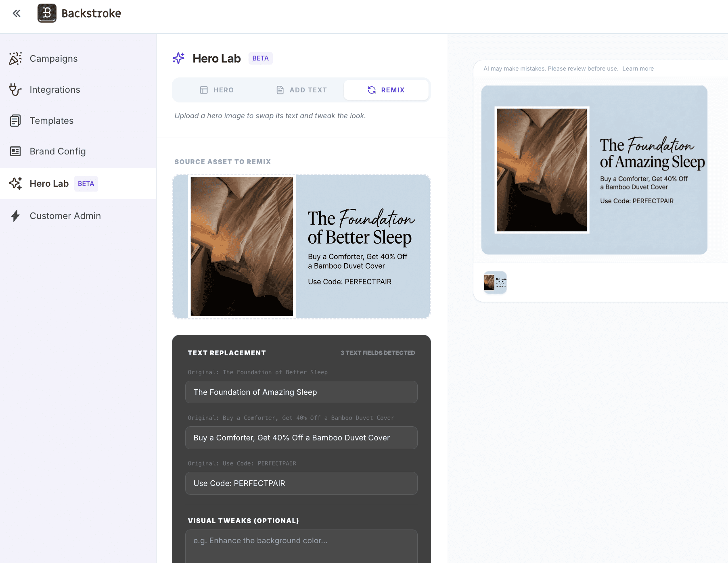The image size is (728, 563).
Task: Click the 'VISUAL TWEAKS (OPTIONAL)' heading
Action: (x=244, y=521)
